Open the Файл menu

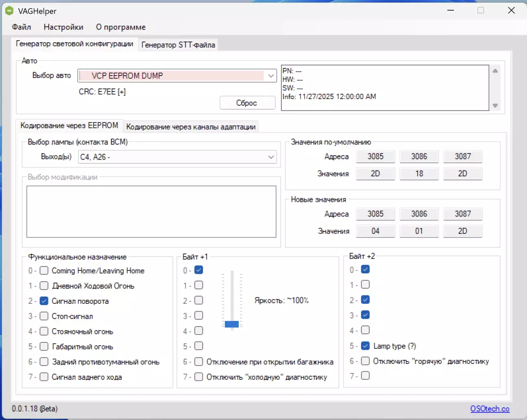pos(22,27)
